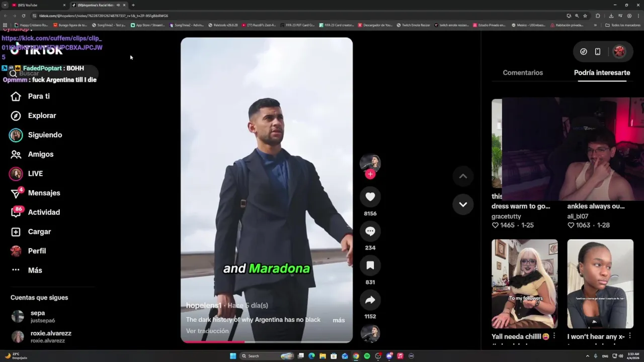Open the Actividad notifications
644x362 pixels.
click(35, 212)
